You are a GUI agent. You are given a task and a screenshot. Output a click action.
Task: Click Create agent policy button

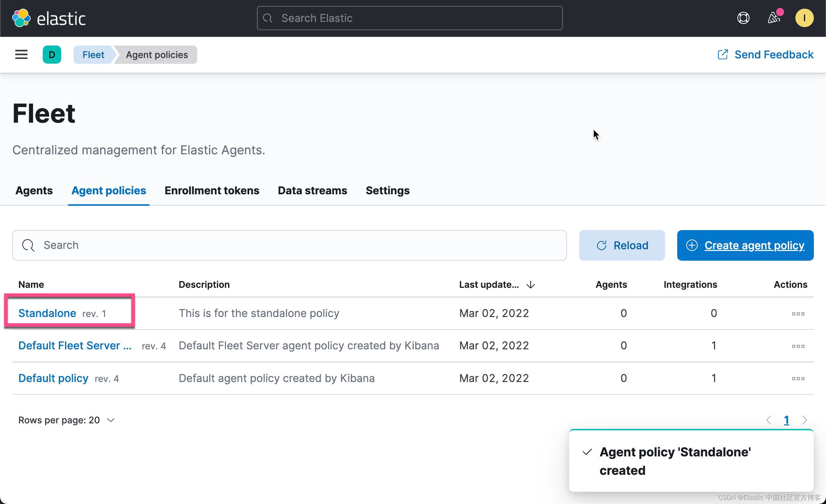pyautogui.click(x=745, y=245)
